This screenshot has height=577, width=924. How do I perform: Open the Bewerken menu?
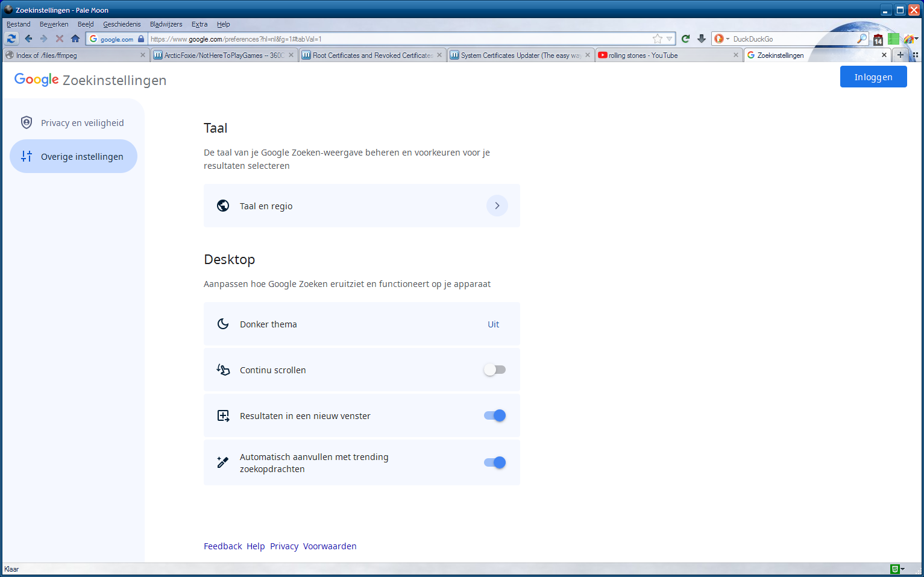click(54, 24)
